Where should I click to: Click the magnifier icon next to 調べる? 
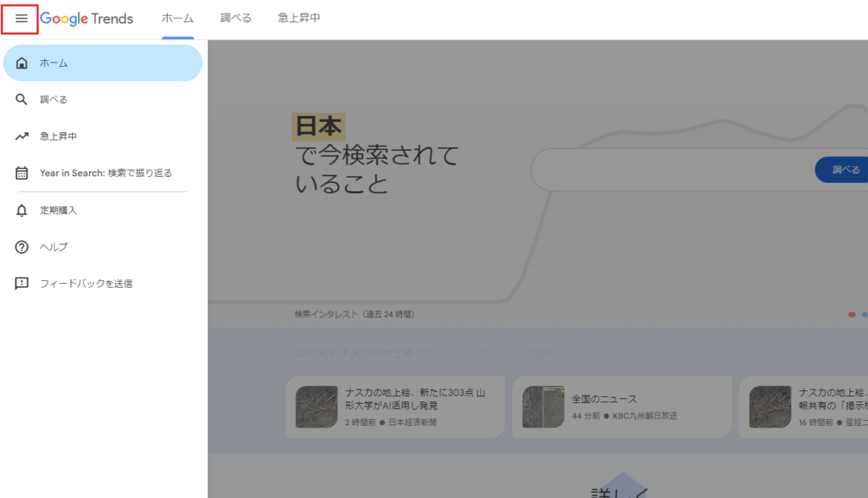(20, 99)
